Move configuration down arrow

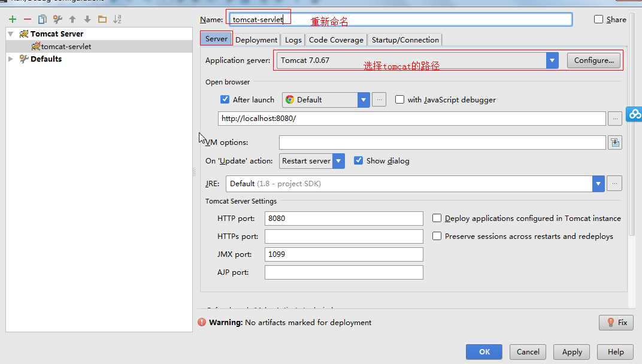[x=87, y=19]
